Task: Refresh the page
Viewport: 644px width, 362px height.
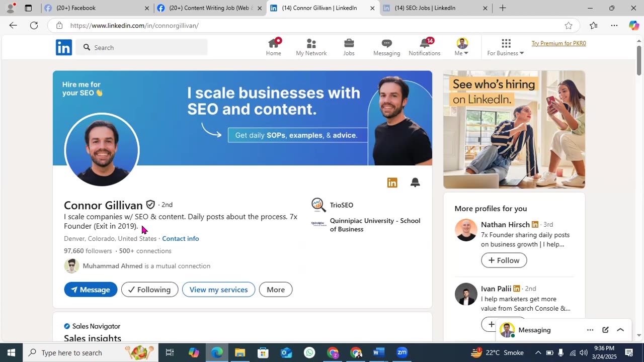Action: coord(34,26)
